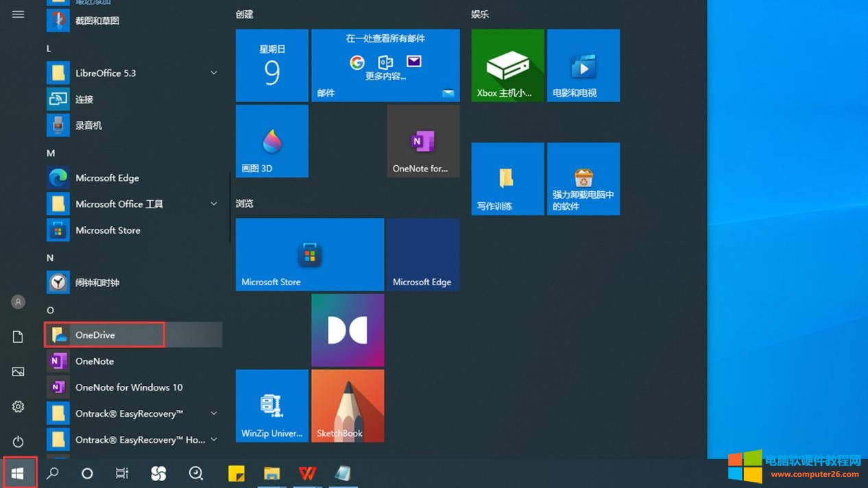Click the Start menu app list scrollbar
Screen dimensions: 868x488
pos(230,206)
